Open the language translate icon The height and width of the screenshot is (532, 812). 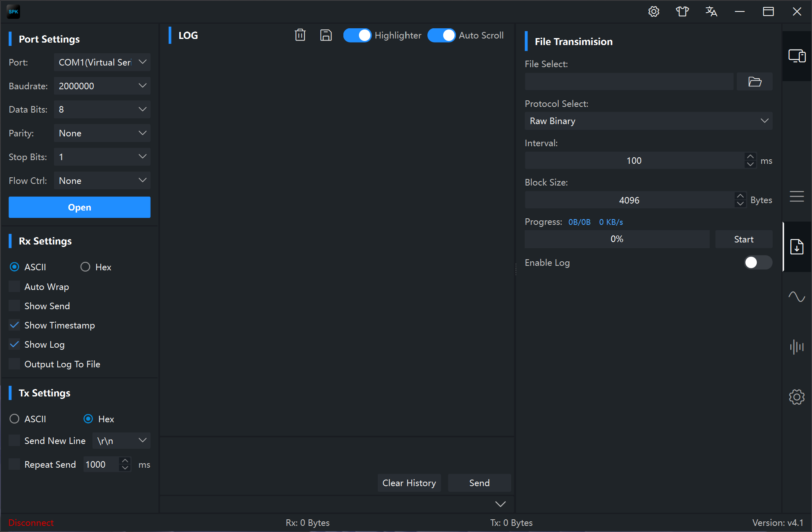pos(711,11)
